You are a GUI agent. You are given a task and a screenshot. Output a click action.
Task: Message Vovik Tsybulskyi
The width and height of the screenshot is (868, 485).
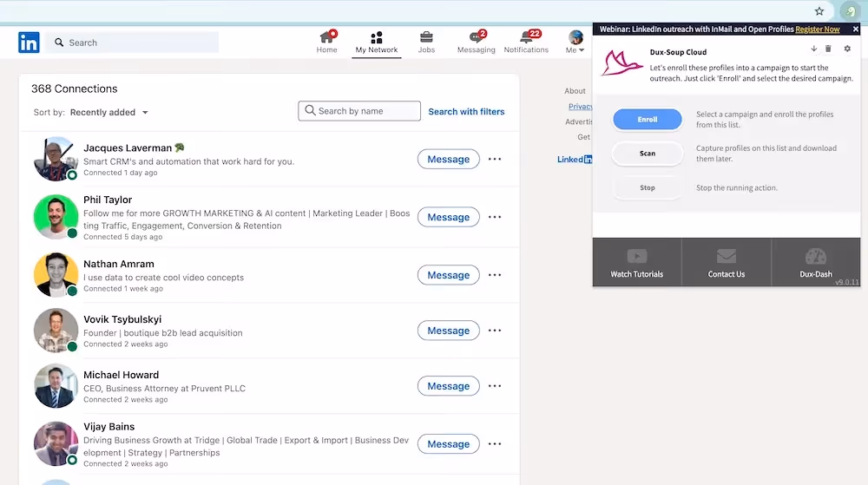click(x=449, y=331)
